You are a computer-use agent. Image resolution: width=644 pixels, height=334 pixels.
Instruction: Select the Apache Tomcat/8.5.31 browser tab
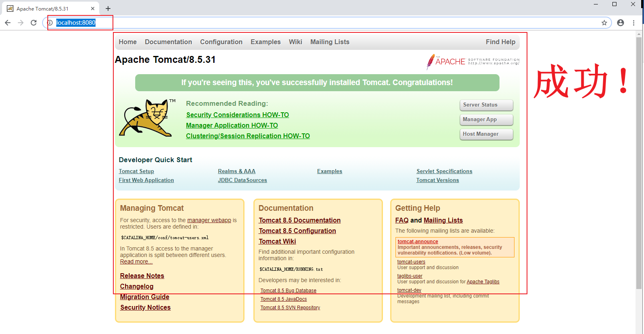[50, 9]
